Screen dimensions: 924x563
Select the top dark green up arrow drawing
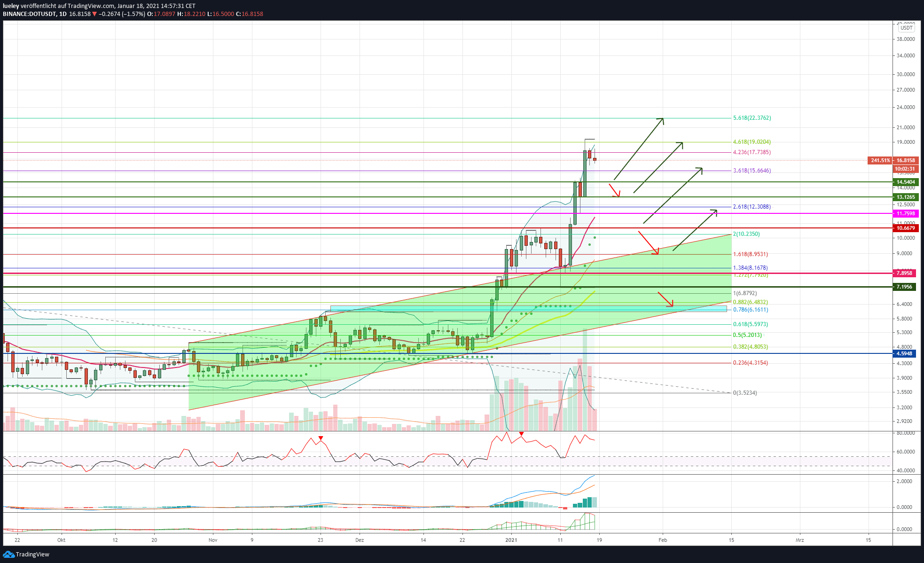click(x=639, y=149)
